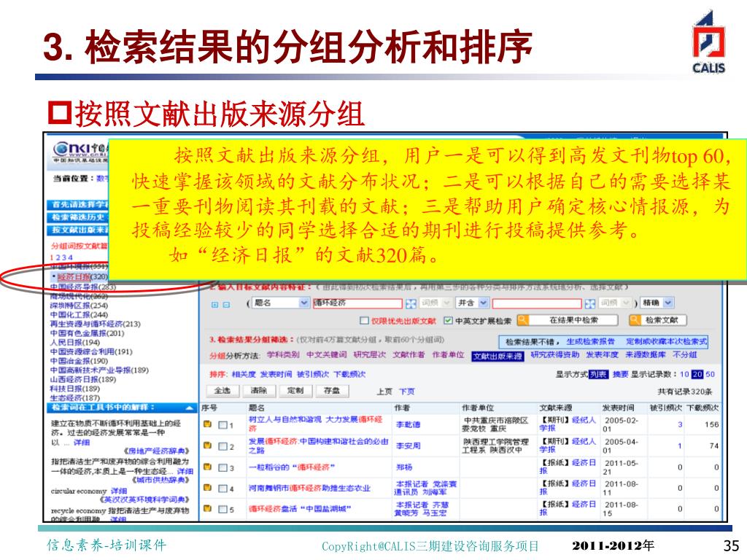The width and height of the screenshot is (747, 560).
Task: Click expansion icon after 循环经济 input box
Action: point(411,303)
